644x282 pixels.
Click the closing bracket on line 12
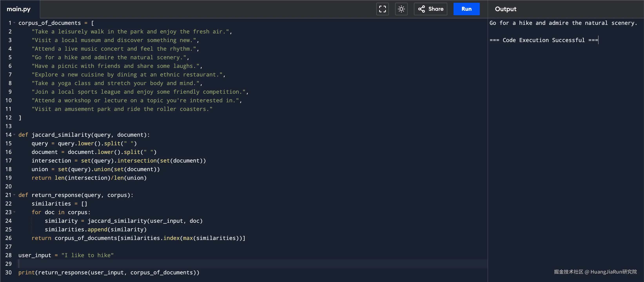coord(20,118)
